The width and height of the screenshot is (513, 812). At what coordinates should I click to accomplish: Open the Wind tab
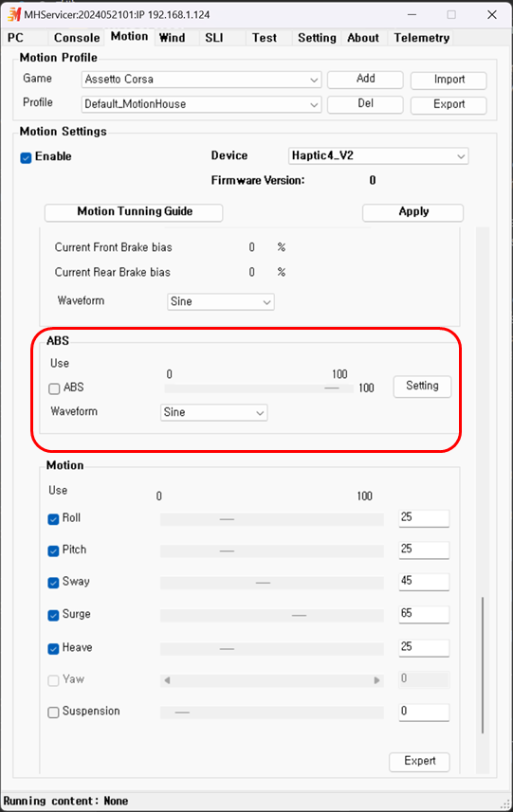172,38
